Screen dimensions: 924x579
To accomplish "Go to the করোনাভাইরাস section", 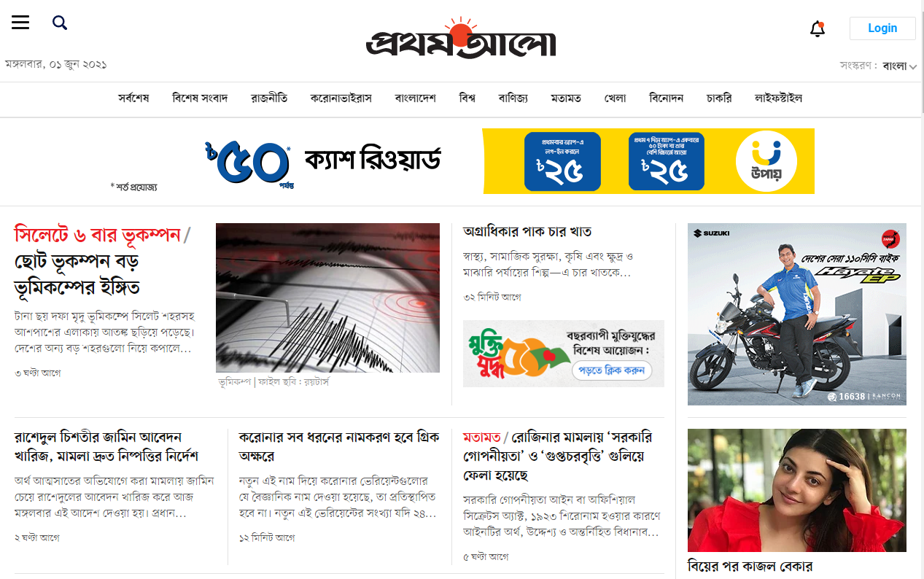I will coord(341,98).
